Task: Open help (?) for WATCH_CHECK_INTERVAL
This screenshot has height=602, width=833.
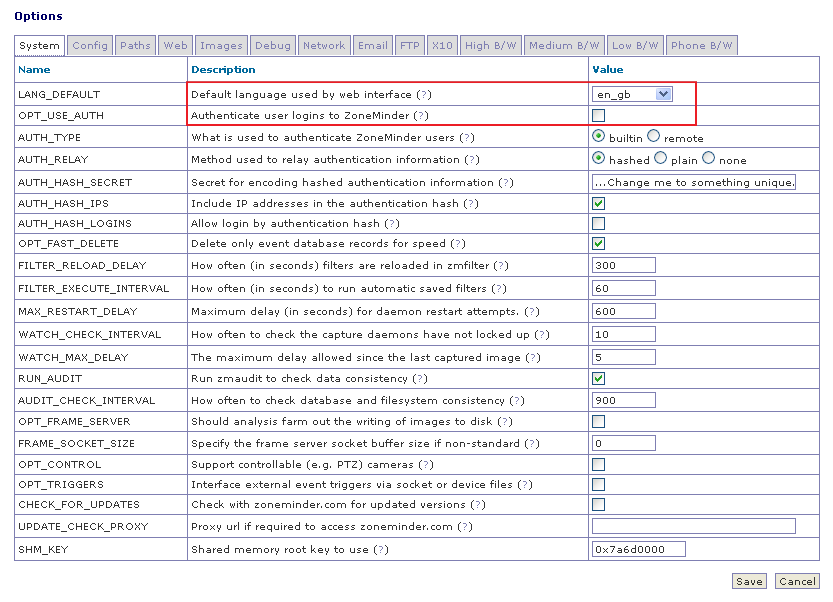Action: pyautogui.click(x=542, y=335)
